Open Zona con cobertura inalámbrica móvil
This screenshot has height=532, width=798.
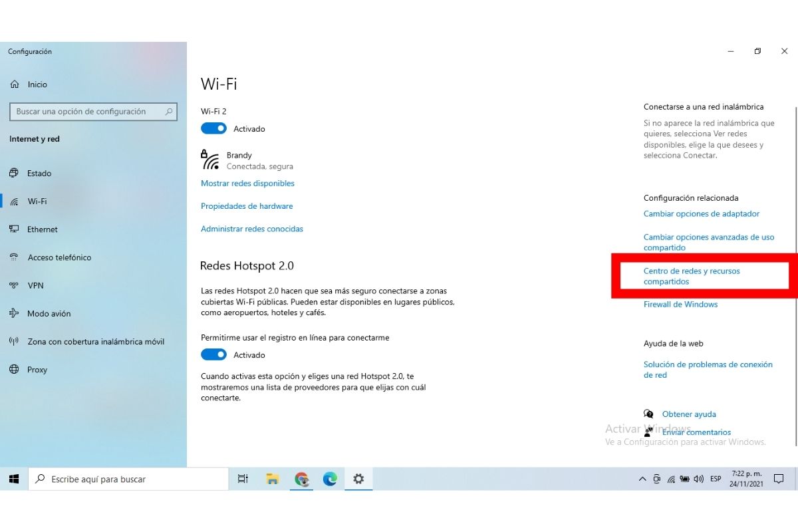96,342
